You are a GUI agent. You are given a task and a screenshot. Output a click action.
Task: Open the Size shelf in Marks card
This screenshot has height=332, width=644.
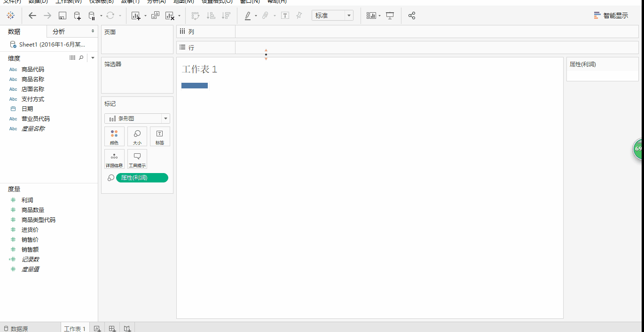137,136
